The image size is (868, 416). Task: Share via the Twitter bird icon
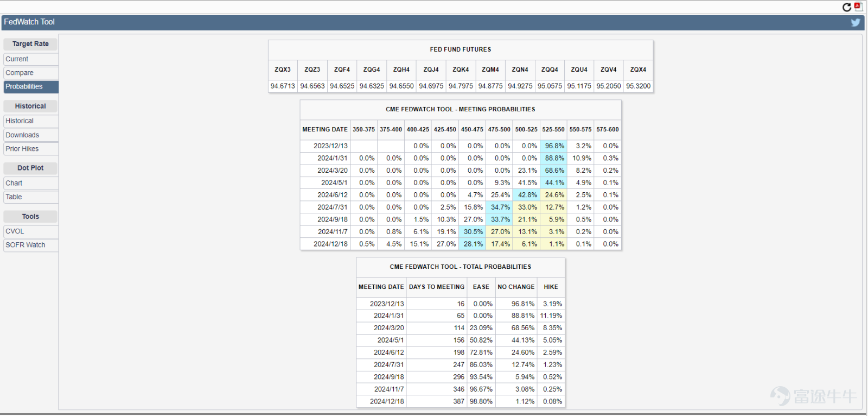coord(856,22)
